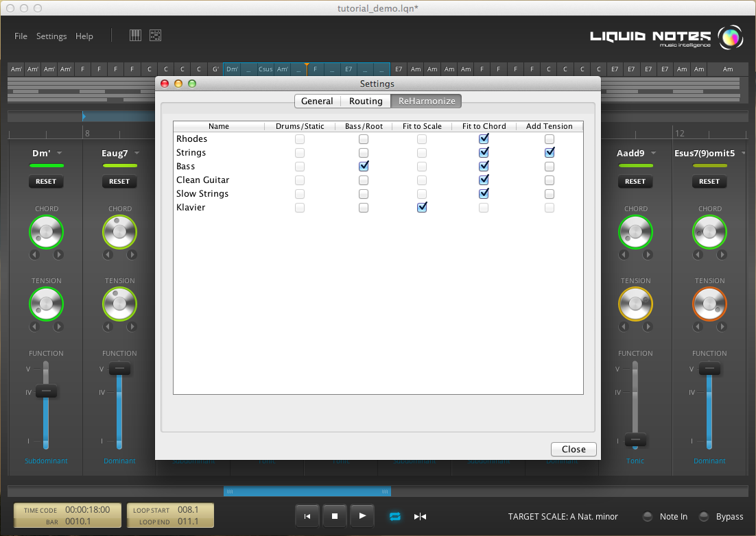Click the Esus7(9)omit5 FUNCTION slider handle
Image resolution: width=756 pixels, height=536 pixels.
[x=709, y=369]
